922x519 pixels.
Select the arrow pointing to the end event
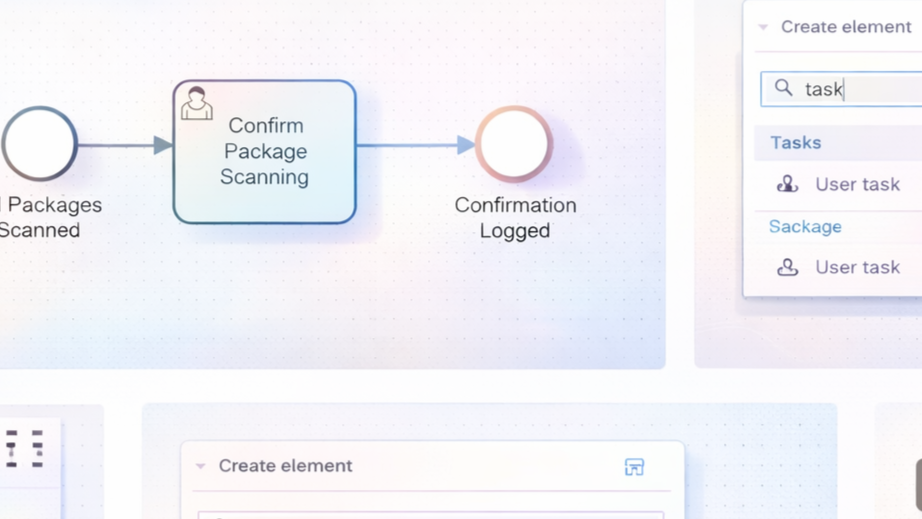tap(415, 145)
